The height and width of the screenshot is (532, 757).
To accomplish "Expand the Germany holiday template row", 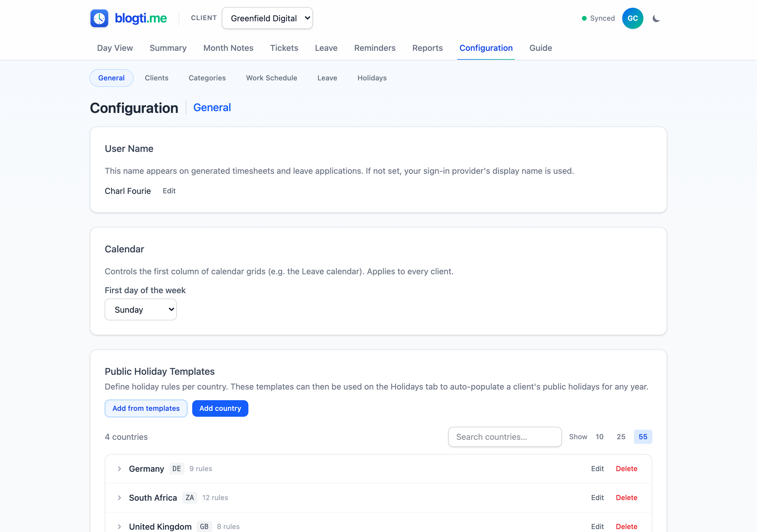I will point(119,469).
